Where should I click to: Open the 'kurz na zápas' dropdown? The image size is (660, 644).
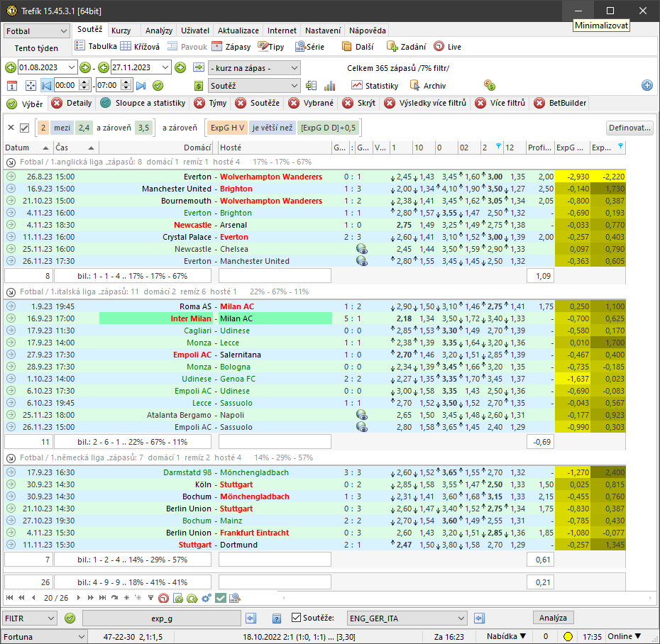pyautogui.click(x=254, y=67)
